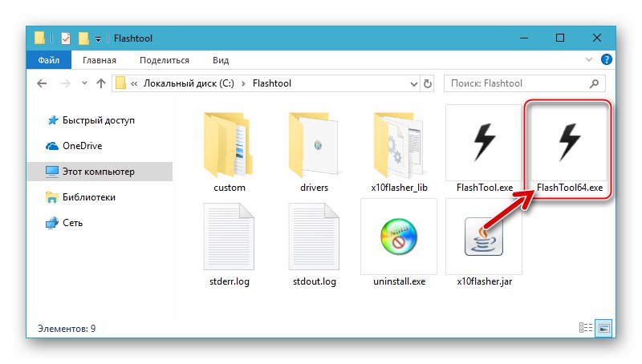Expand subfolders after Локальный диск (C:)
The image size is (642, 364).
tap(244, 83)
